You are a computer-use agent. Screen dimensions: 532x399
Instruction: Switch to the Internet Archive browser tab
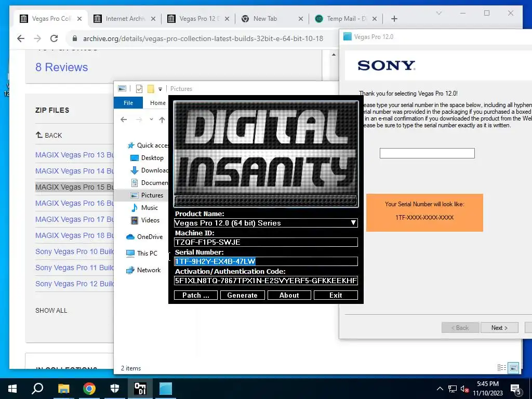pyautogui.click(x=125, y=19)
